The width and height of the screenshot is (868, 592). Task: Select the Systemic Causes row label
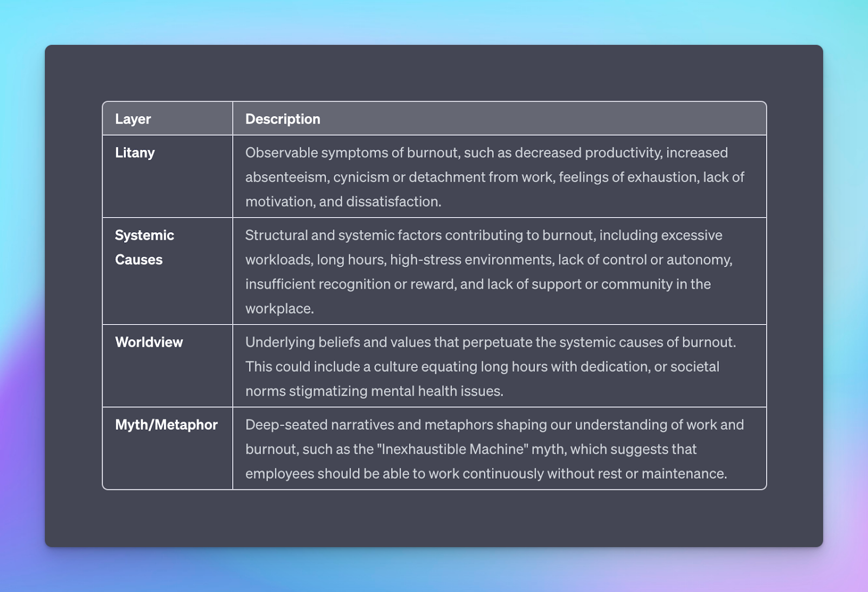[144, 247]
